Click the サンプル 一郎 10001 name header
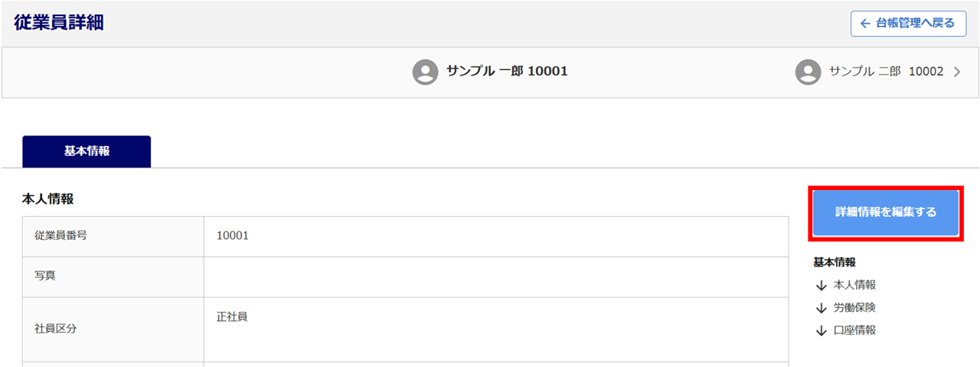 click(507, 71)
